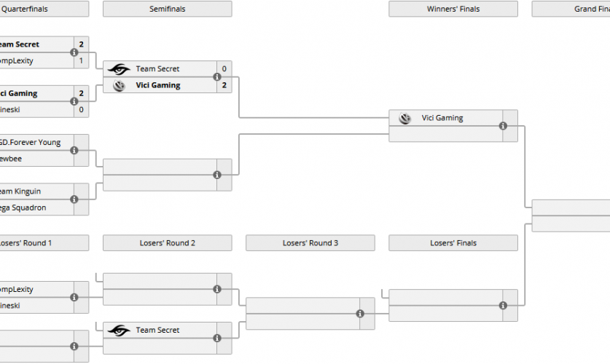Click info icon on Losers' Round 3 match
Viewport: 610px width, 364px height.
point(360,314)
